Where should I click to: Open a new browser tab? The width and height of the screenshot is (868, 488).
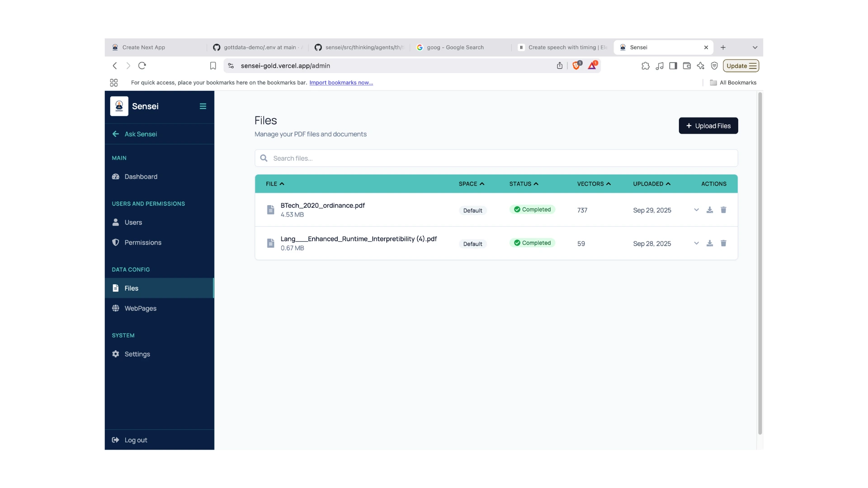(x=723, y=47)
